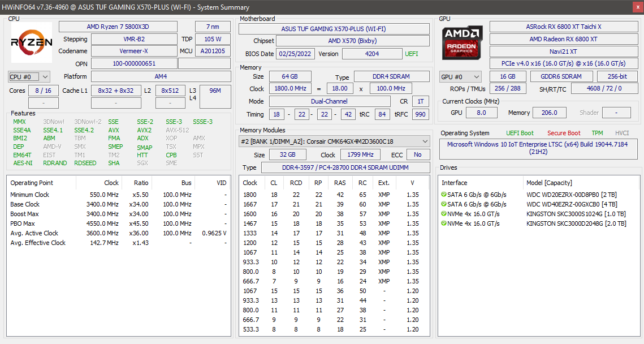The image size is (644, 344).
Task: Click the AMD Radeon Graphics logo
Action: click(x=461, y=43)
